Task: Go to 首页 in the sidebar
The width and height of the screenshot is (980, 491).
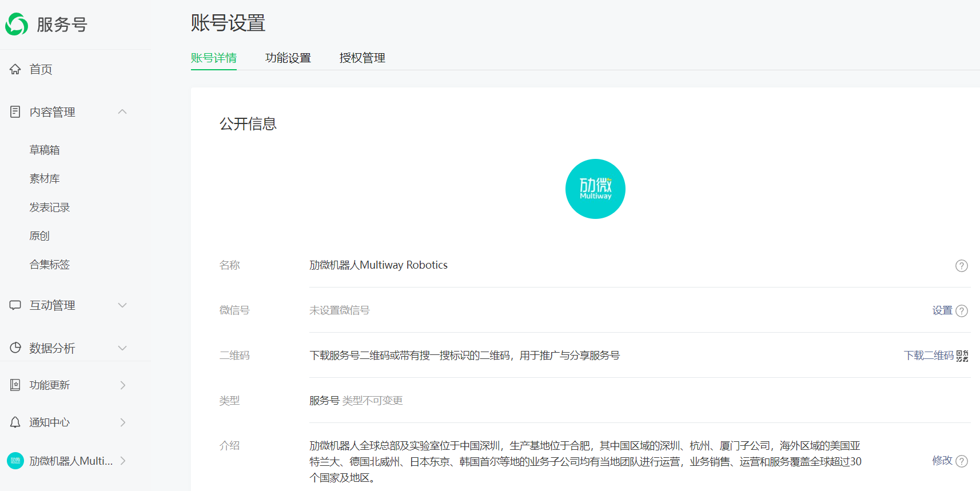Action: [41, 69]
